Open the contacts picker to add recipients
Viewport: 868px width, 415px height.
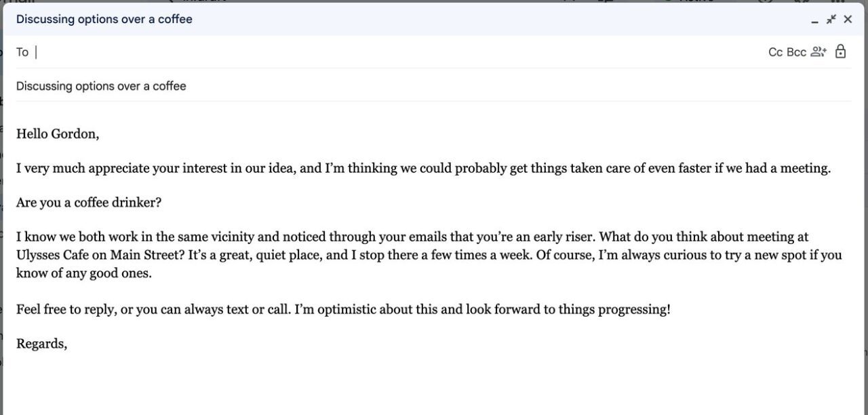pyautogui.click(x=819, y=52)
